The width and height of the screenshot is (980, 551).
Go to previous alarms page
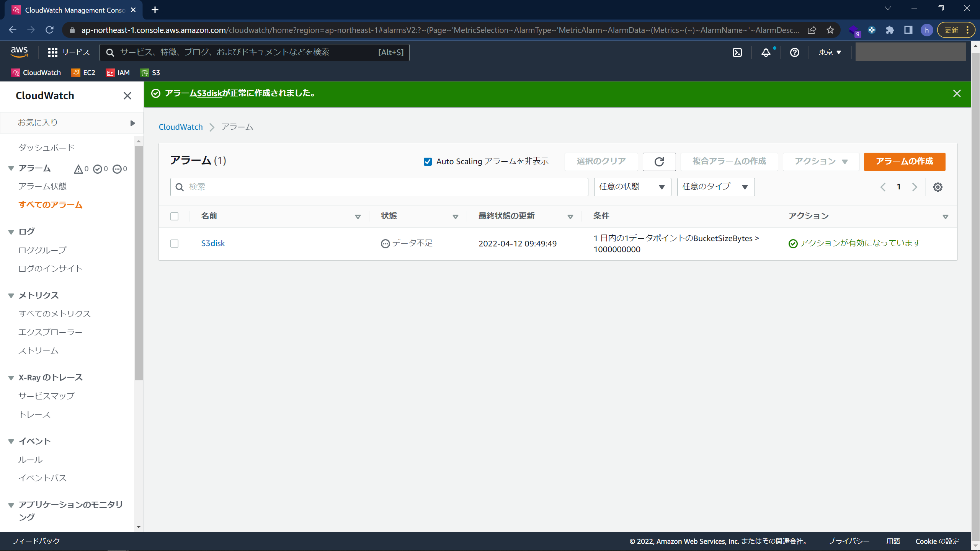point(883,187)
